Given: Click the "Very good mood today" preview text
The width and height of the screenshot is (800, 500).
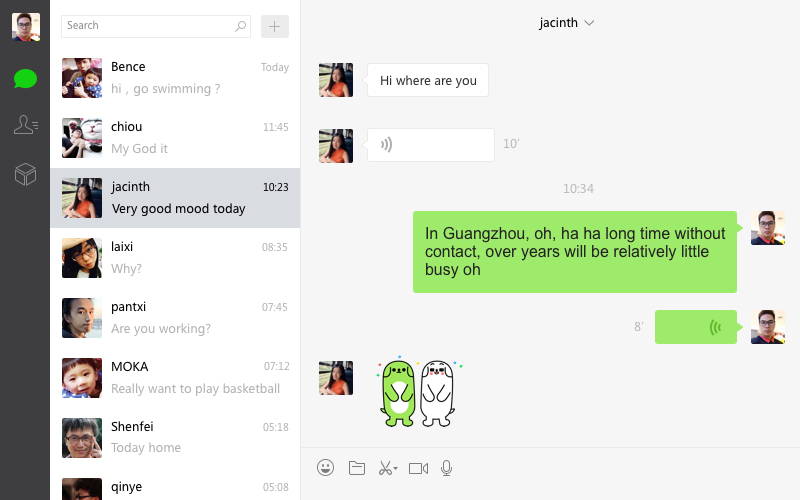Looking at the screenshot, I should point(179,209).
